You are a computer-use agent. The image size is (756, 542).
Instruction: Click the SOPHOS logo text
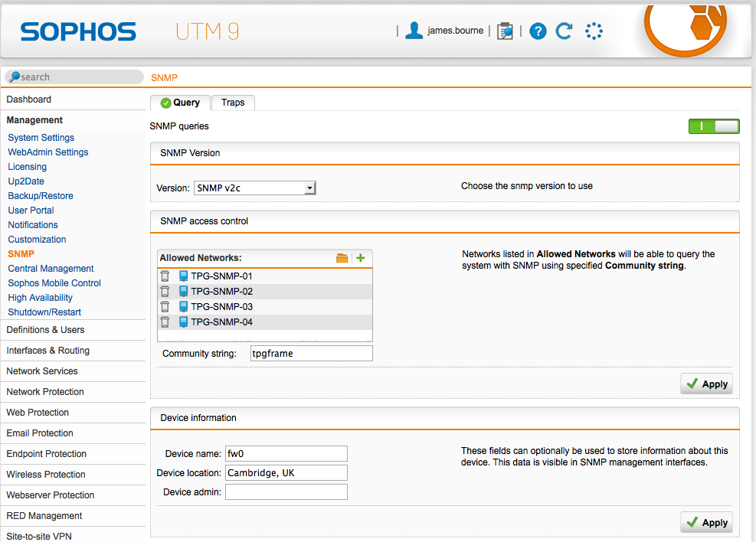[x=78, y=32]
